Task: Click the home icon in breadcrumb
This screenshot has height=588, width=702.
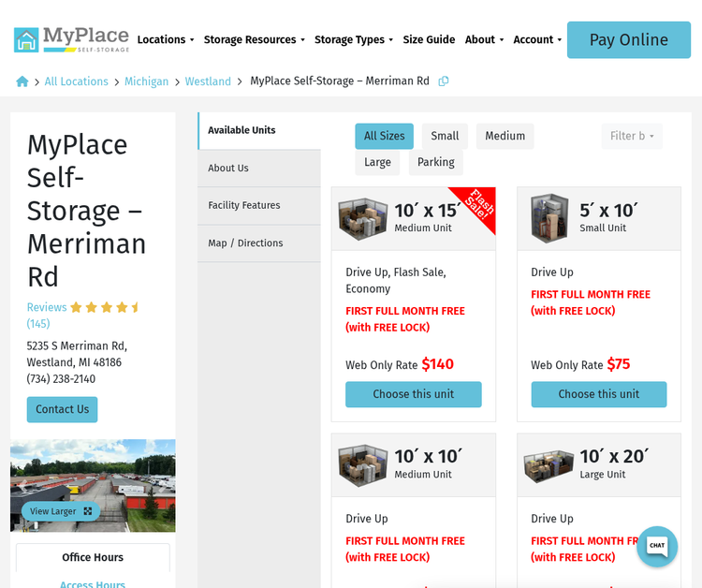Action: 22,81
